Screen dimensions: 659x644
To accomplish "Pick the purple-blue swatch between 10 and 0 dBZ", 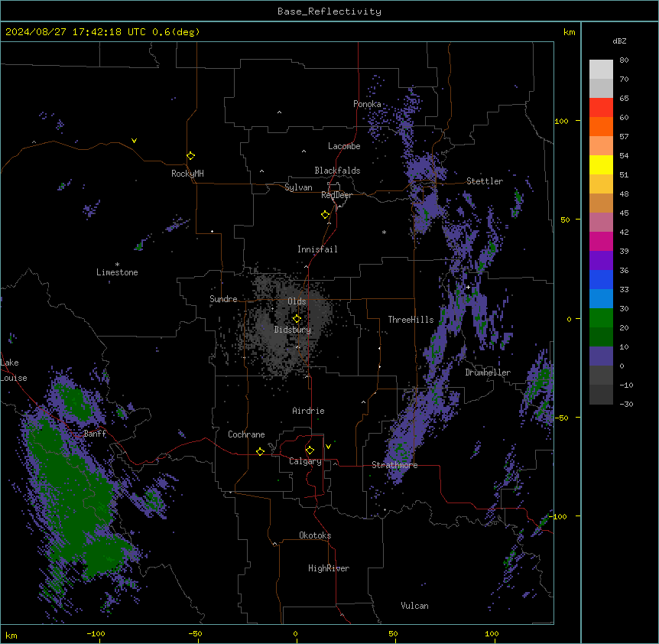I will pos(601,356).
